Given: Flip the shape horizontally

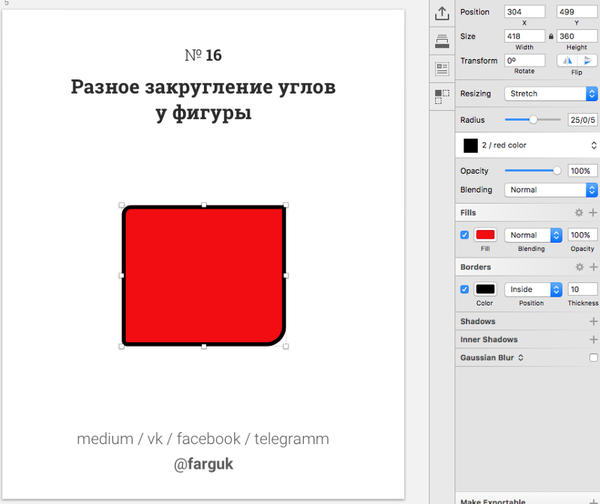Looking at the screenshot, I should [x=567, y=60].
